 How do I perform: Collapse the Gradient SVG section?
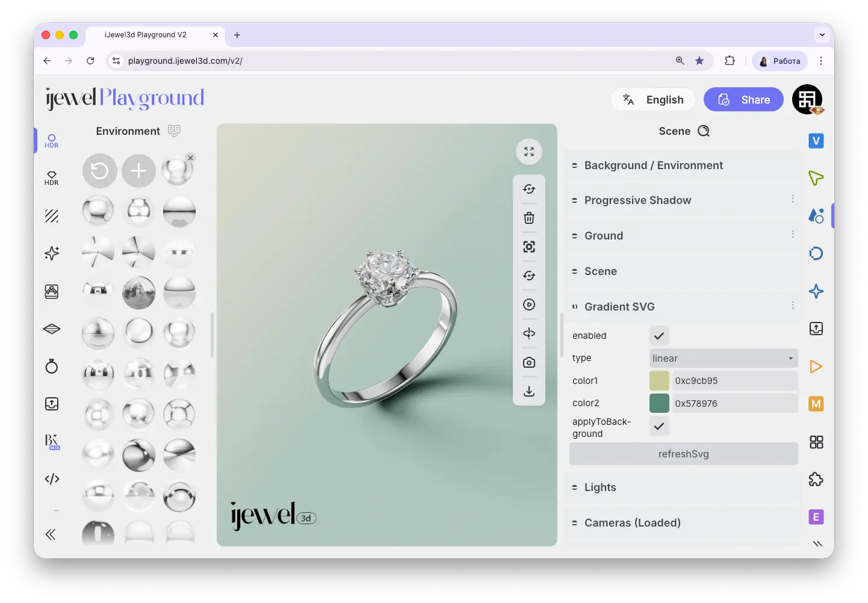[683, 307]
